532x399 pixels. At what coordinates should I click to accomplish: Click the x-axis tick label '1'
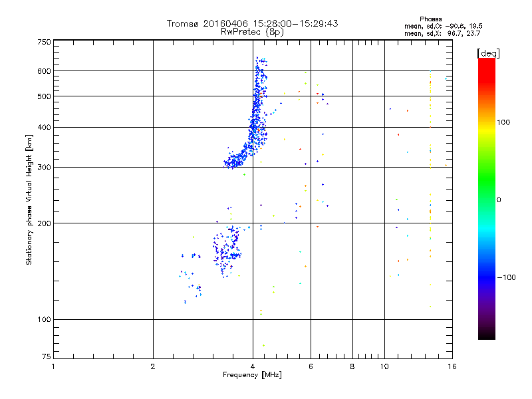point(53,366)
